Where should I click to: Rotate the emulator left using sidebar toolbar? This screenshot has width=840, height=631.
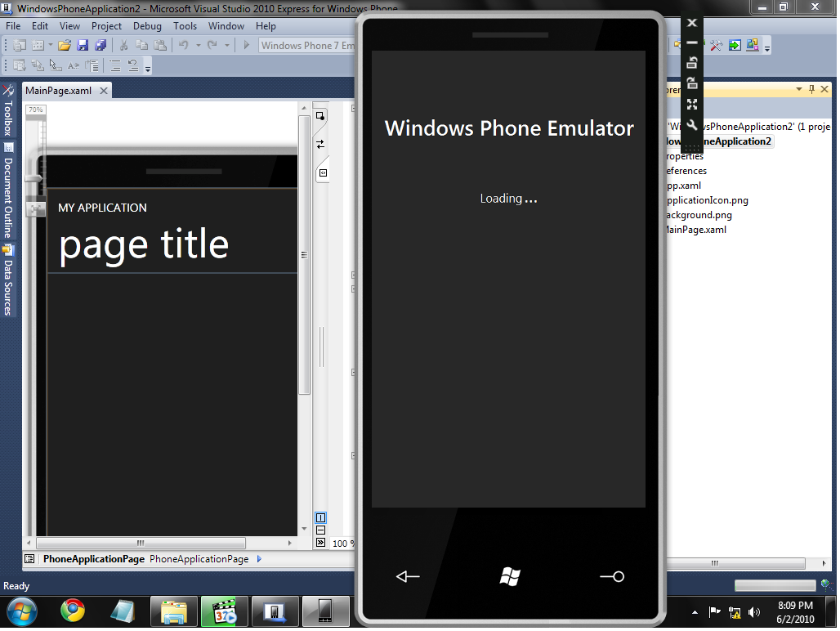coord(692,63)
